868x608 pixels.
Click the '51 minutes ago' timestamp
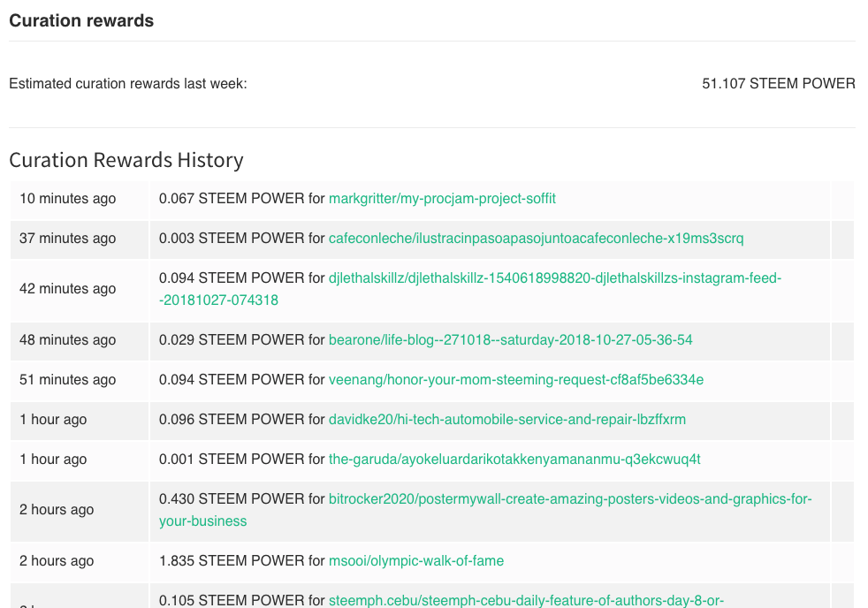point(67,380)
